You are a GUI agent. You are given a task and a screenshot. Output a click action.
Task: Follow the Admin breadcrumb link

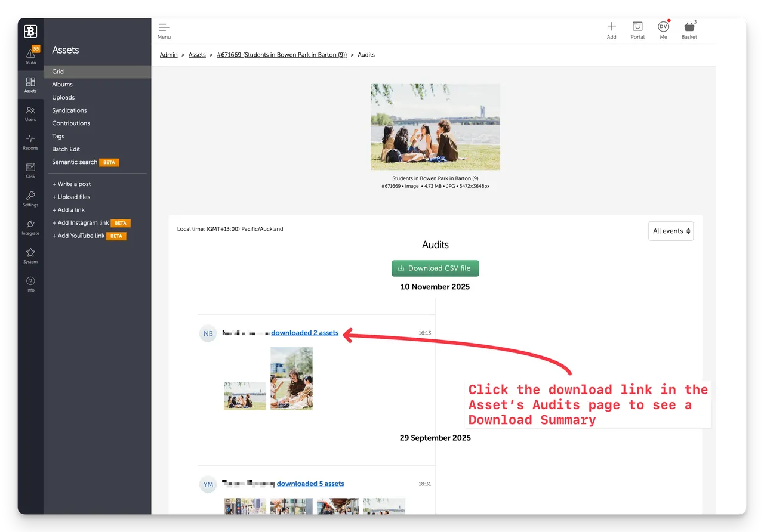(168, 54)
